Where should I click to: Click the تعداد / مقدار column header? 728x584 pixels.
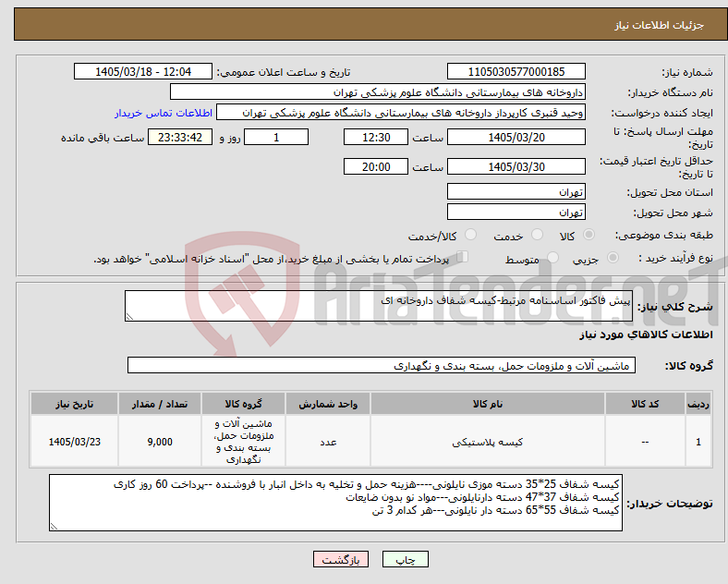click(x=160, y=404)
